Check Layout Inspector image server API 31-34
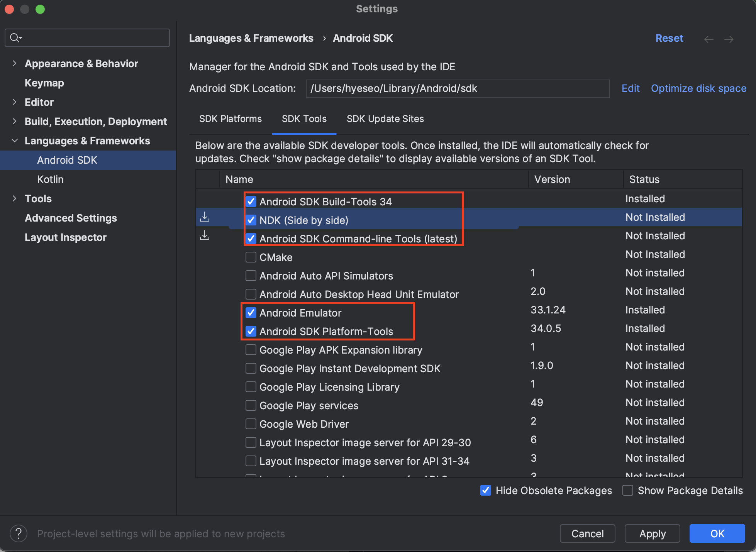756x552 pixels. click(x=251, y=461)
